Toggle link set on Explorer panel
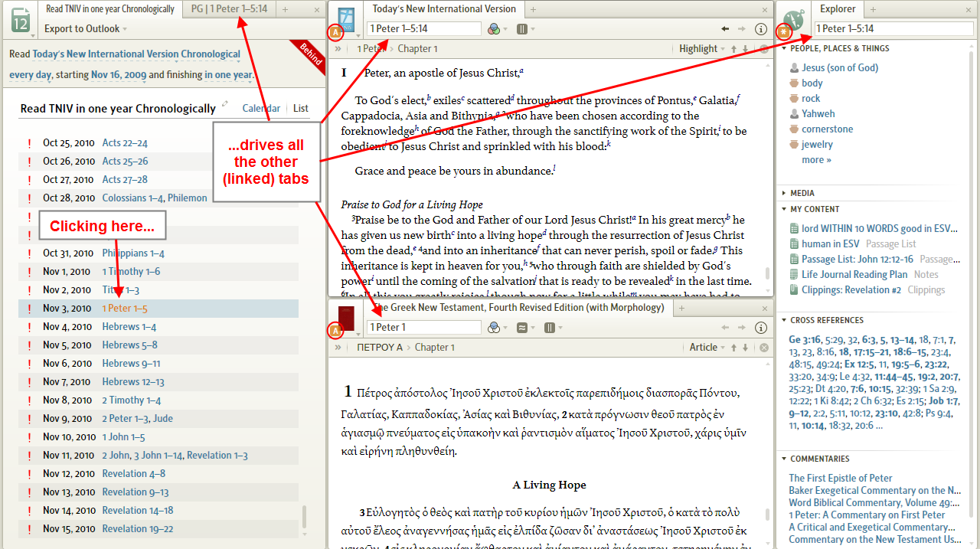 click(784, 32)
